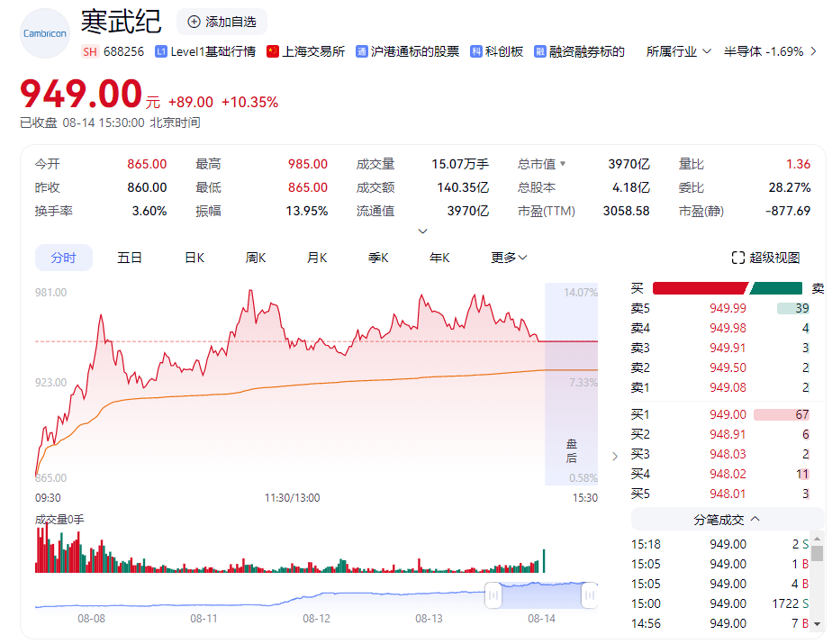832x644 pixels.
Task: Click the 买3 price 948.03
Action: (x=728, y=455)
